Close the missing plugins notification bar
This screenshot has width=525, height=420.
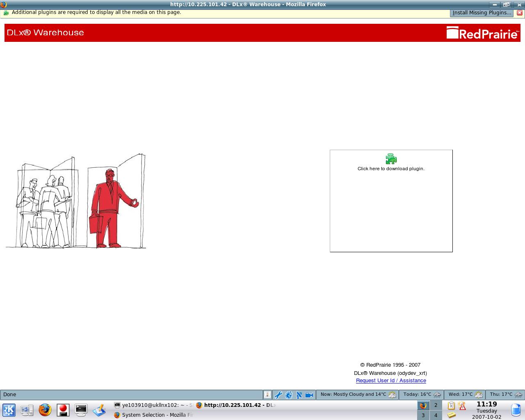519,13
